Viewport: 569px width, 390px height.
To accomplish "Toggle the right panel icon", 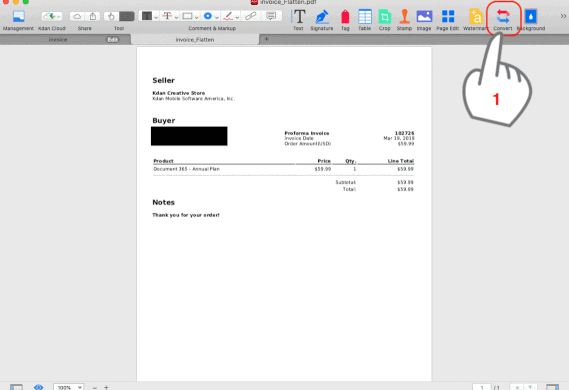I will pyautogui.click(x=552, y=387).
